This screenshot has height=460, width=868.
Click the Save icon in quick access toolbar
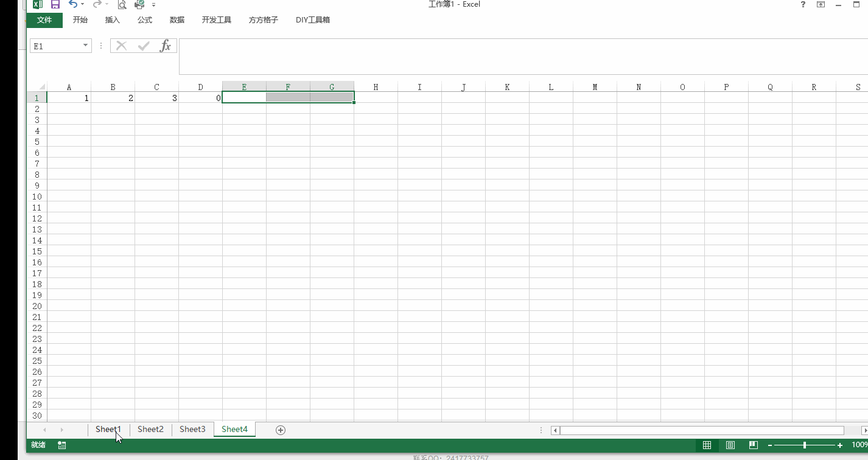coord(55,4)
